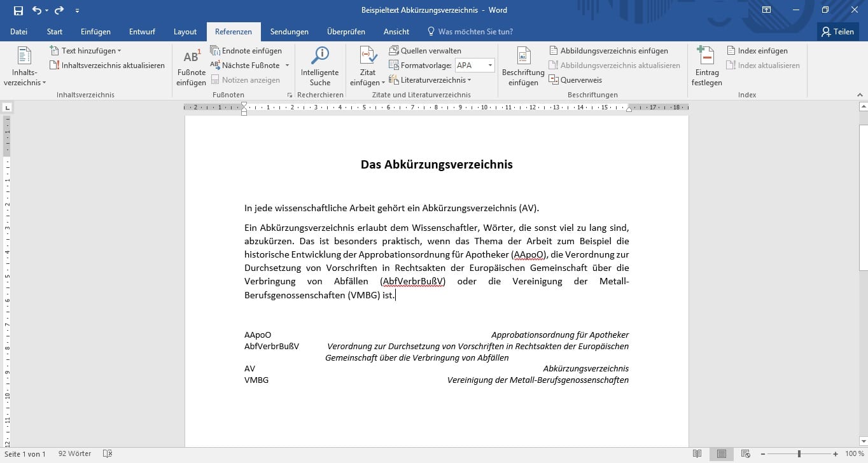Image resolution: width=868 pixels, height=463 pixels.
Task: Click the 100 % zoom level
Action: click(854, 454)
